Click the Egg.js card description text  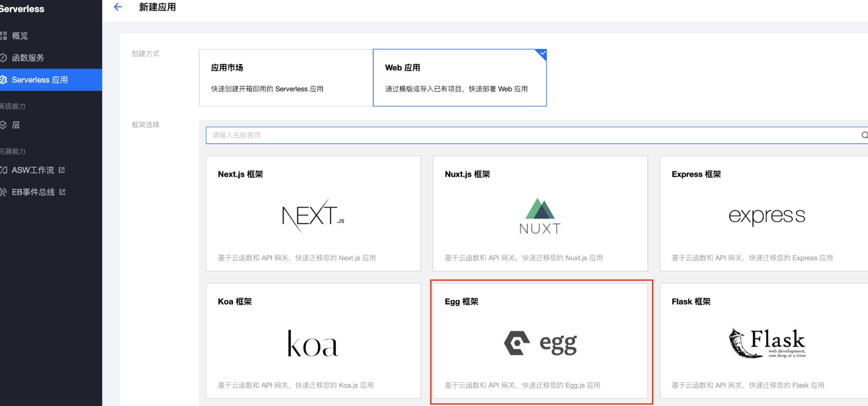click(523, 385)
